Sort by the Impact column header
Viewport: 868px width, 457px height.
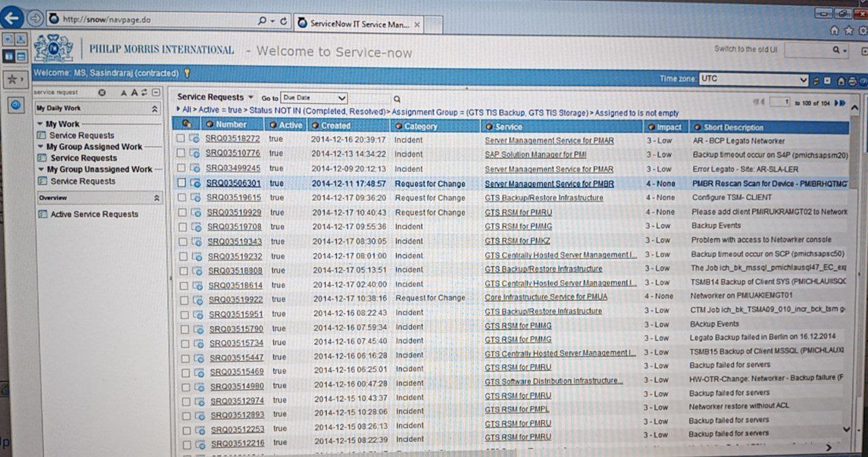pos(669,127)
